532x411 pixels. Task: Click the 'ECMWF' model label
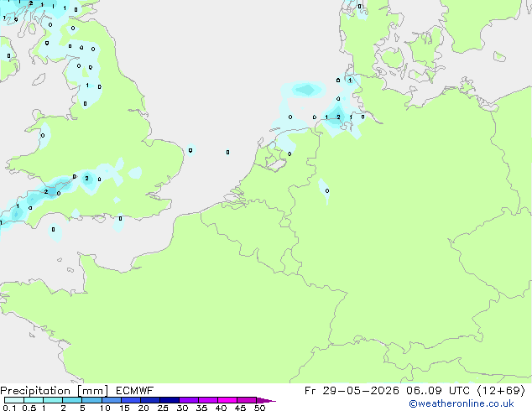pos(135,391)
